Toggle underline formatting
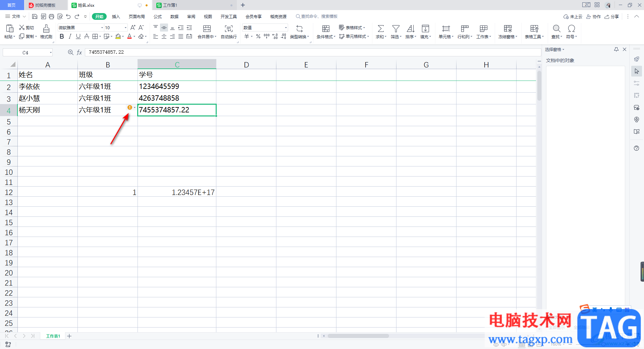Image resolution: width=644 pixels, height=349 pixels. click(78, 36)
